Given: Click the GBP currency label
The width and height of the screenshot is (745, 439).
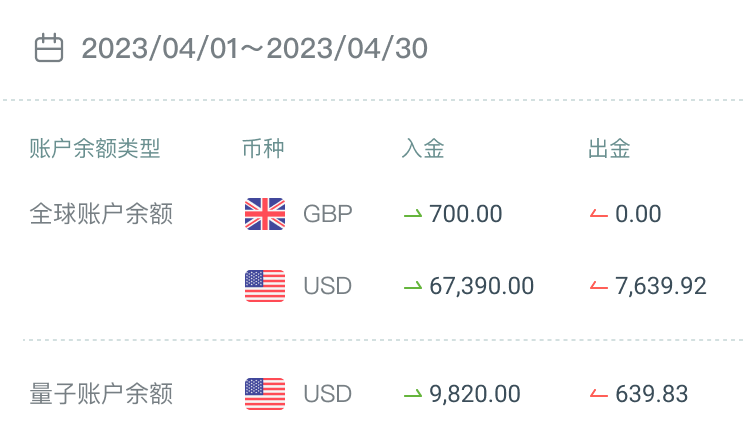Looking at the screenshot, I should pyautogui.click(x=328, y=214).
